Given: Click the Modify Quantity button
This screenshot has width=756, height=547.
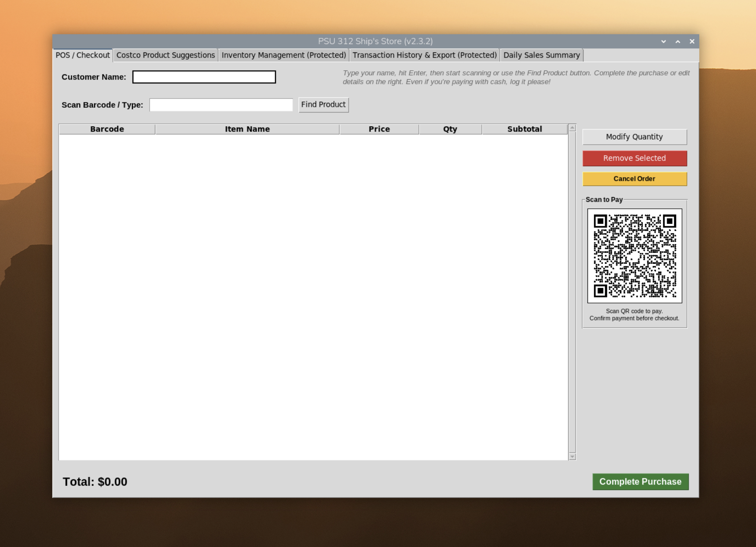Looking at the screenshot, I should pos(635,137).
